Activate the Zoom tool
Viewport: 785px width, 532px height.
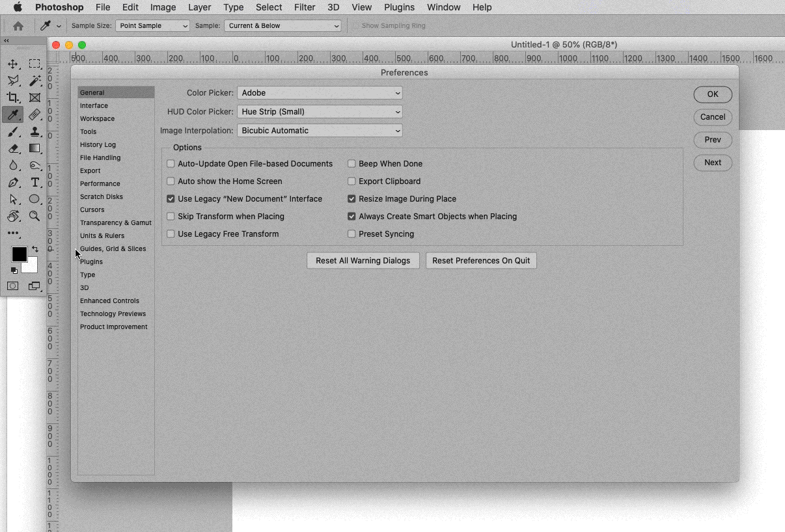point(34,216)
